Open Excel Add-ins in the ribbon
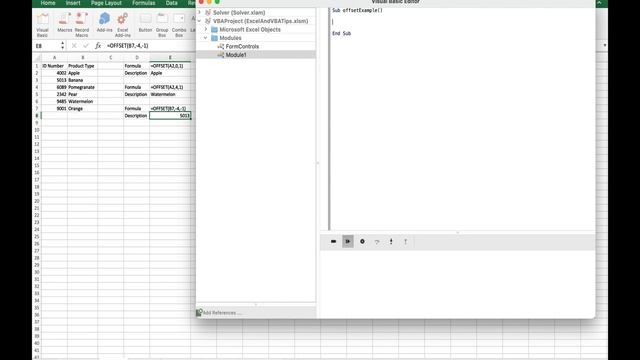640x360 pixels. [122, 24]
